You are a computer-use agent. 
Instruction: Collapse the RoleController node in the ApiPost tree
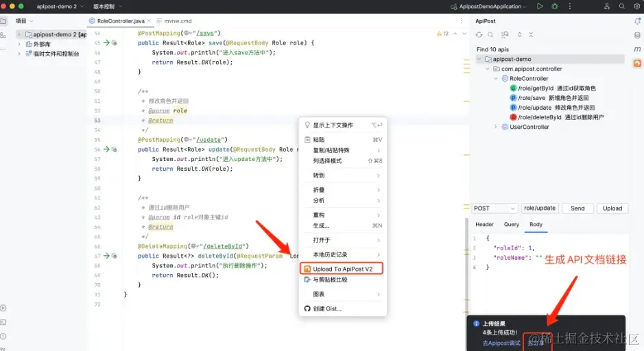tap(496, 78)
